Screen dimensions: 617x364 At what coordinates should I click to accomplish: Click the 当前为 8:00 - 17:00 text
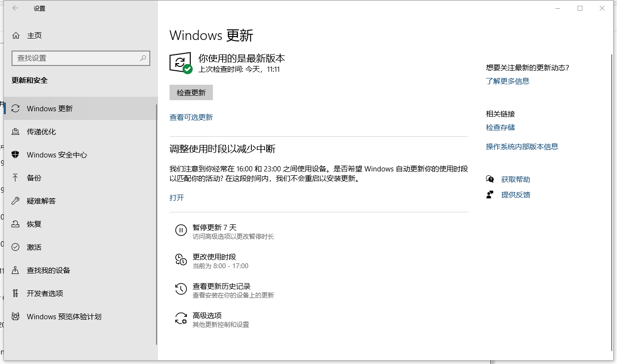point(221,266)
